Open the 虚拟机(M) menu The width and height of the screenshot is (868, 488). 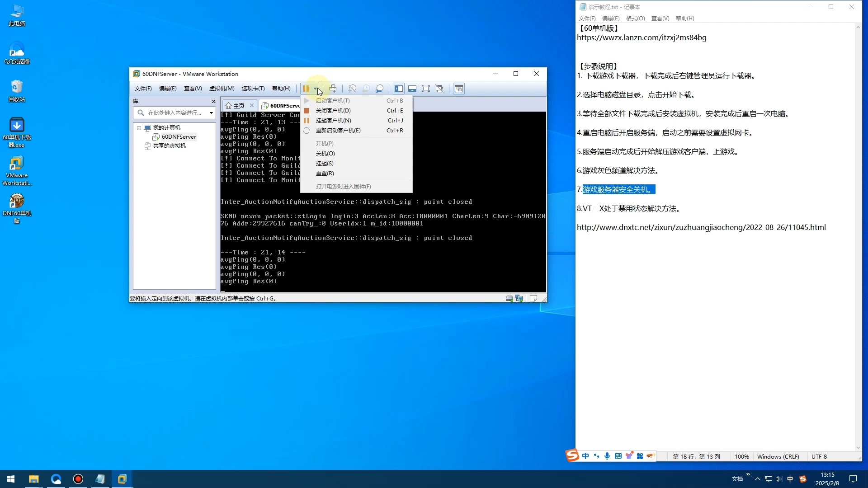click(222, 89)
